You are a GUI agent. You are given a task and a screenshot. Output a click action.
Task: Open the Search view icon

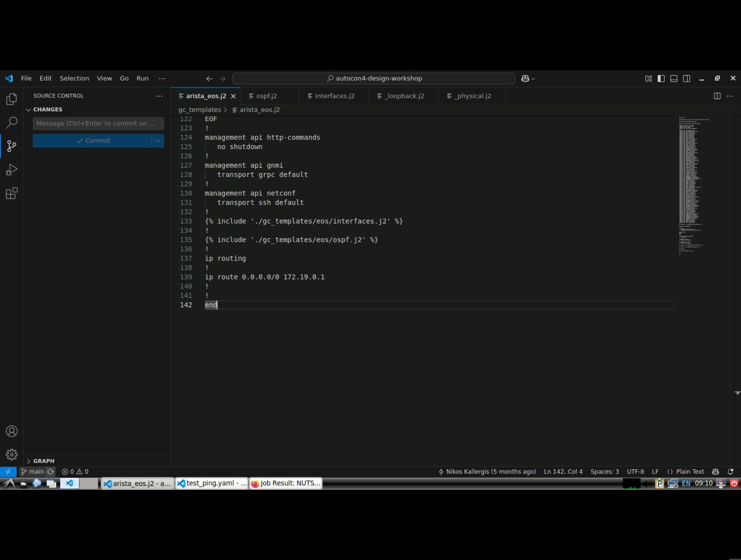[x=11, y=123]
